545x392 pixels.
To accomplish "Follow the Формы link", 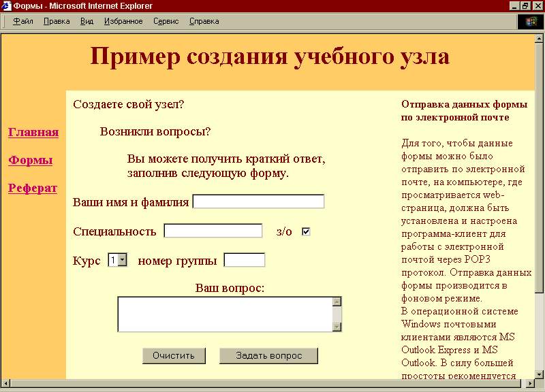I will tap(31, 160).
